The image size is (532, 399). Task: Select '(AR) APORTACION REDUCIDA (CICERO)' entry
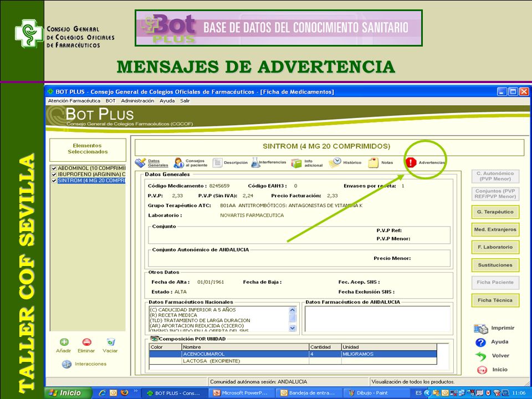(x=197, y=326)
